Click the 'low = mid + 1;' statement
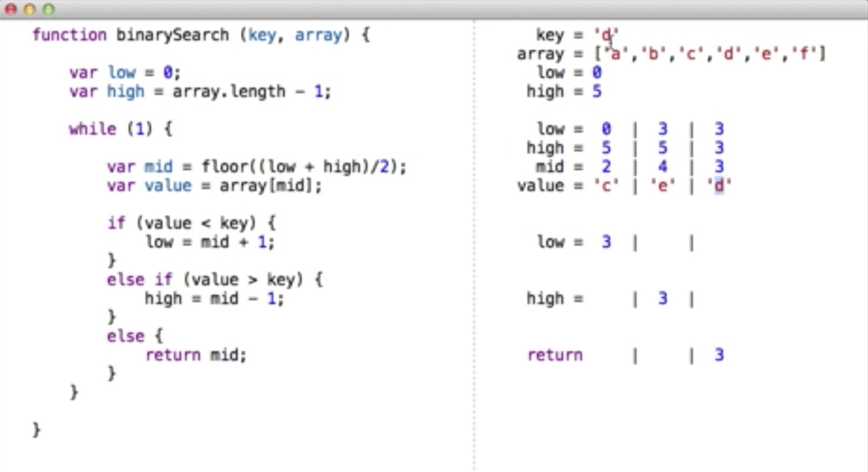Image resolution: width=868 pixels, height=472 pixels. point(210,242)
